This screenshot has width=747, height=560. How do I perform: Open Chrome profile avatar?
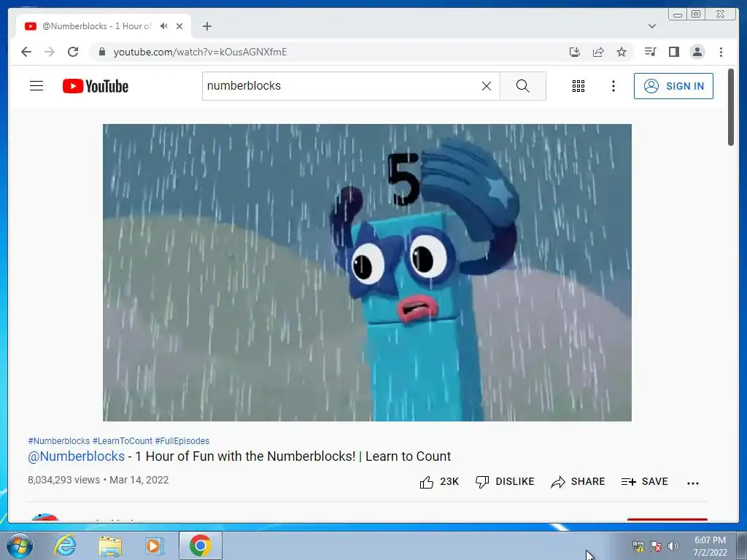click(697, 52)
